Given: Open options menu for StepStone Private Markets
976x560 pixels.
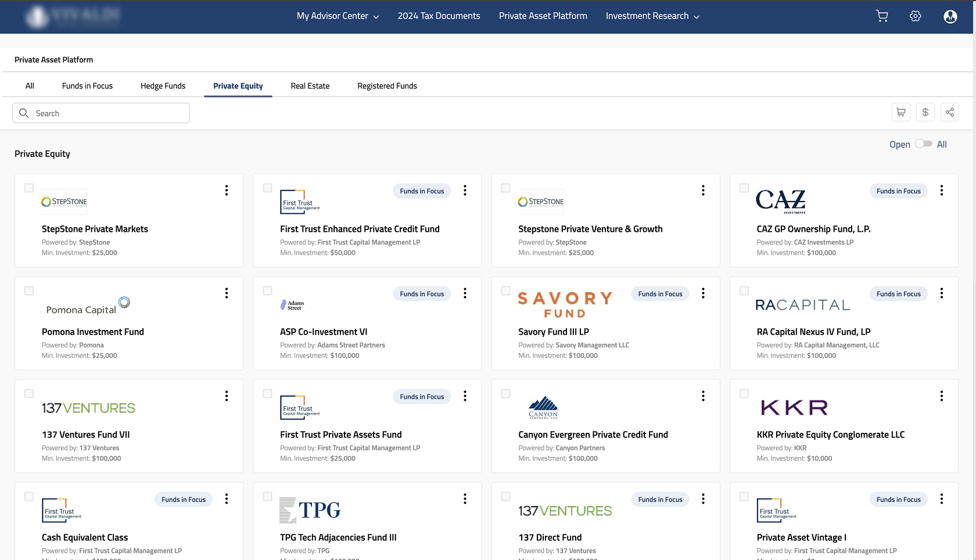Looking at the screenshot, I should click(227, 190).
